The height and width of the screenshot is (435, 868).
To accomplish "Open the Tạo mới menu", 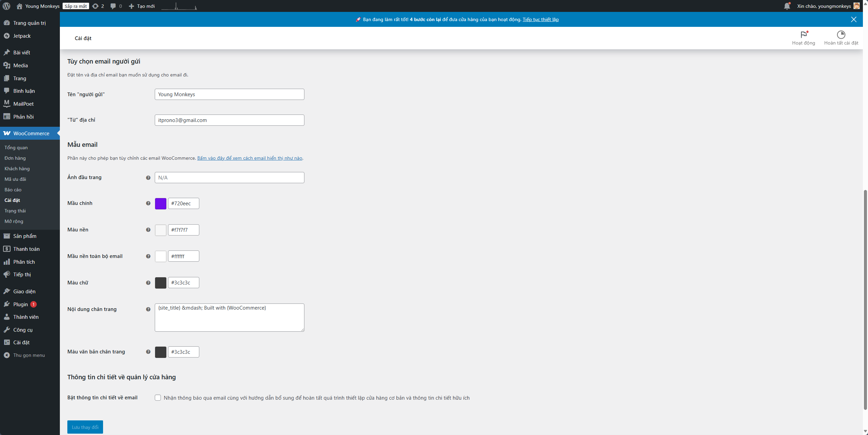I will [x=142, y=6].
